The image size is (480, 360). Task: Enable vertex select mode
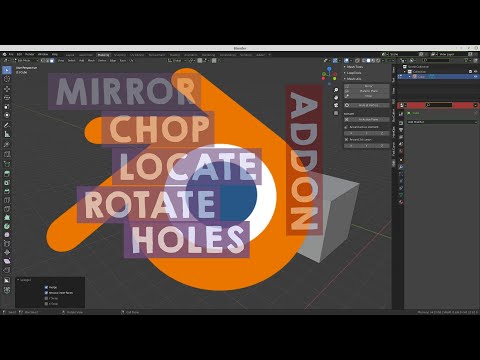pyautogui.click(x=42, y=61)
